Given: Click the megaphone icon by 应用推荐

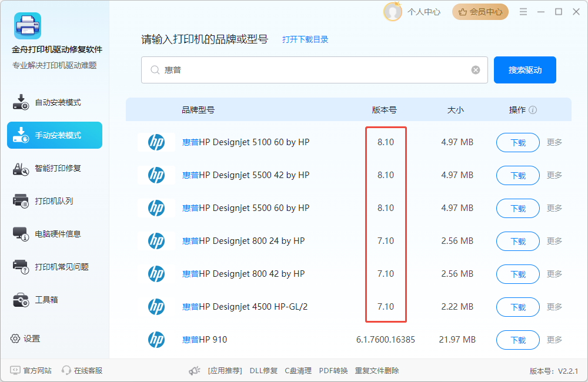Looking at the screenshot, I should [195, 371].
